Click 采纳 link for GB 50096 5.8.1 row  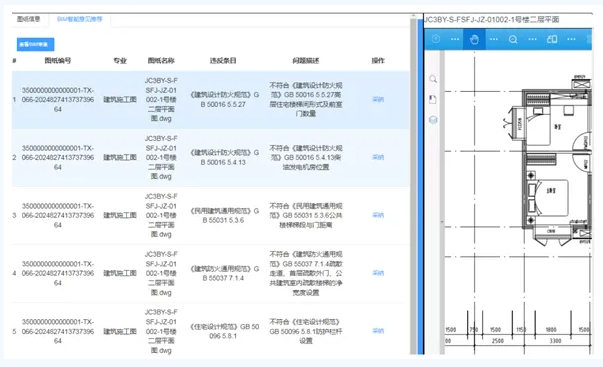tap(378, 331)
